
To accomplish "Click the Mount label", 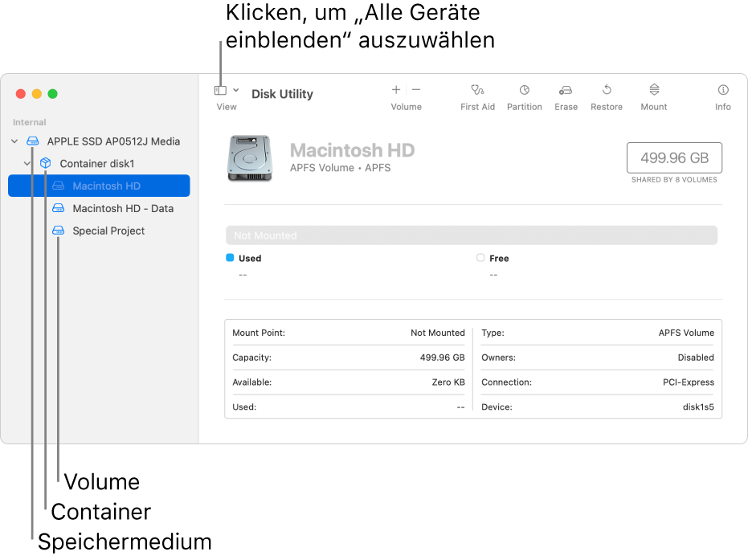I will pos(653,107).
